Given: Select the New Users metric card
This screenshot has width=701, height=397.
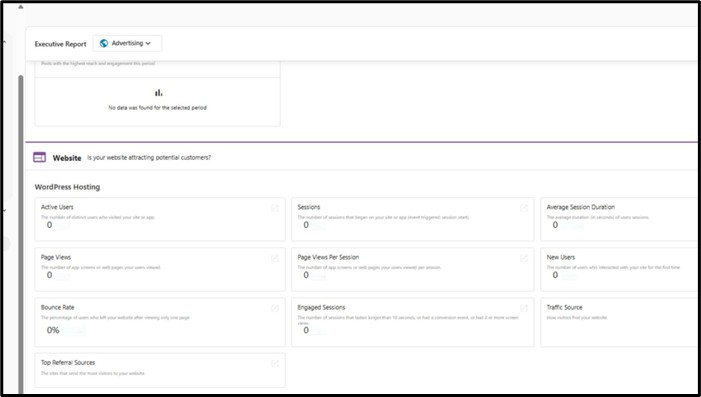Looking at the screenshot, I should tap(619, 269).
